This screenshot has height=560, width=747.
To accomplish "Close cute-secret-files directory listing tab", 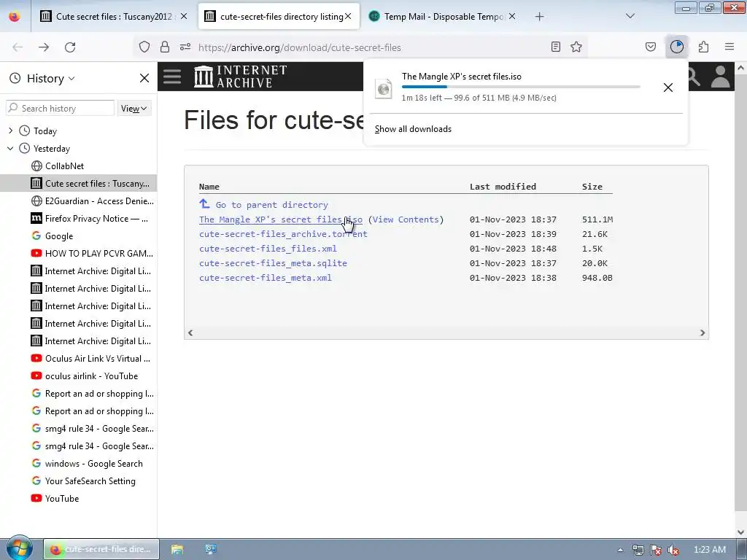I will [x=348, y=17].
